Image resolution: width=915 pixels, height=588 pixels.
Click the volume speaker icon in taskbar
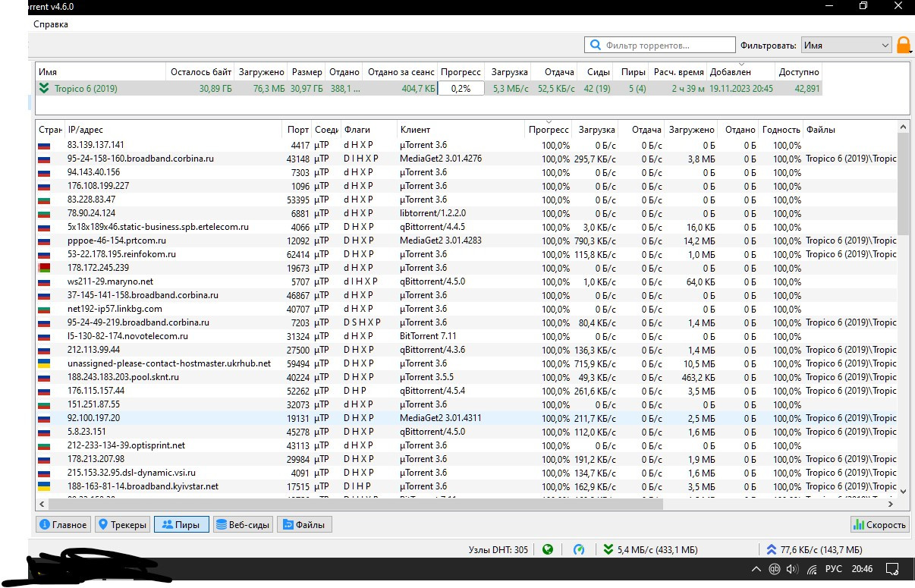coord(793,569)
